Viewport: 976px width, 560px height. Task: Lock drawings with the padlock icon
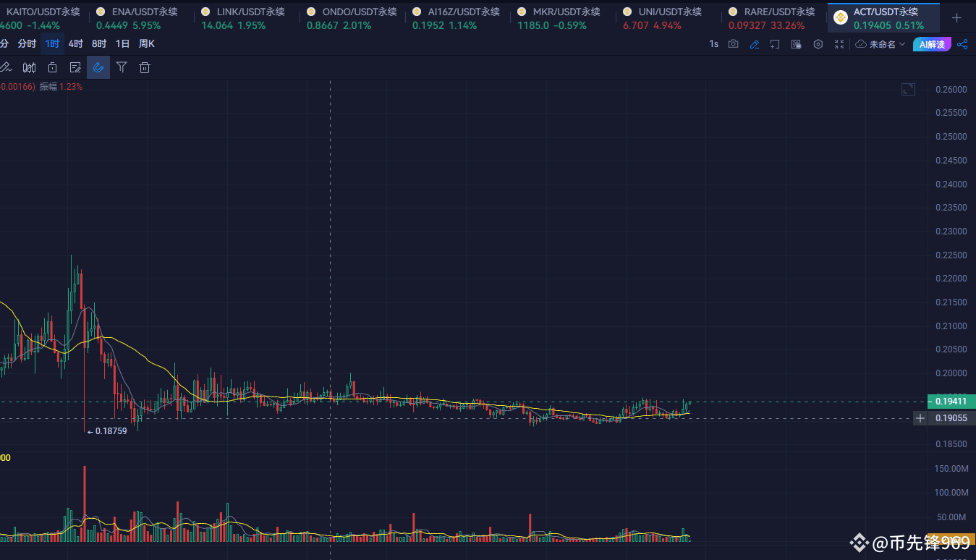52,67
